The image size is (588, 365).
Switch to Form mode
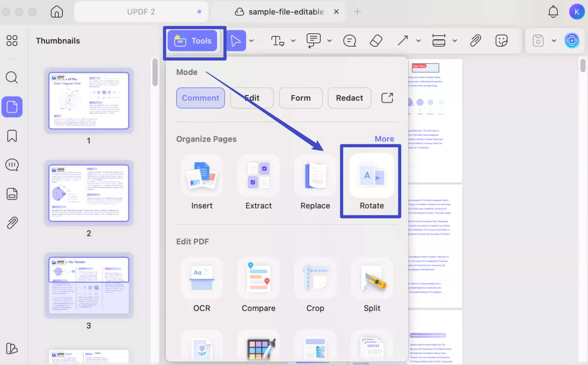(301, 98)
